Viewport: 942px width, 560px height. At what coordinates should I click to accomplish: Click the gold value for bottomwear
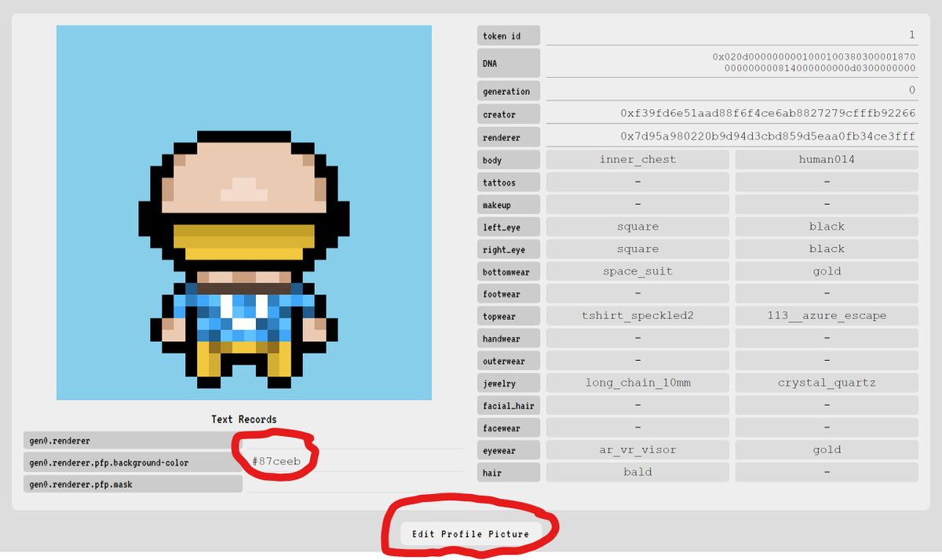pyautogui.click(x=827, y=271)
